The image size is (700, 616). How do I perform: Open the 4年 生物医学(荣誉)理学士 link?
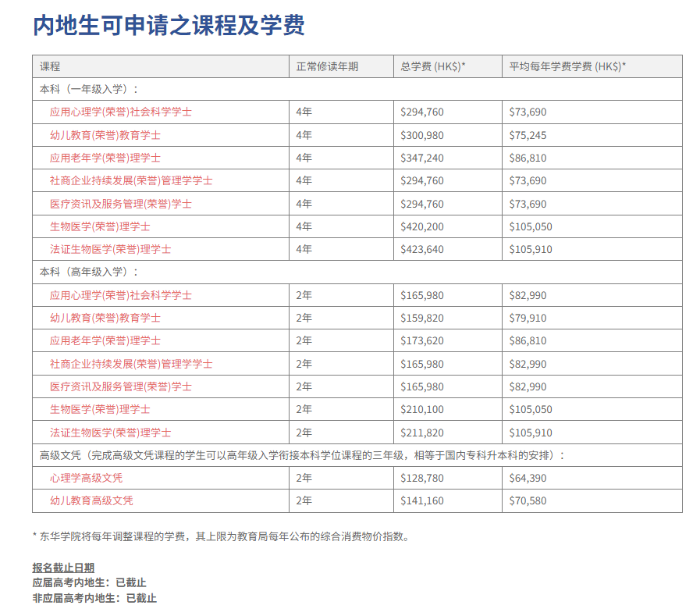(100, 227)
